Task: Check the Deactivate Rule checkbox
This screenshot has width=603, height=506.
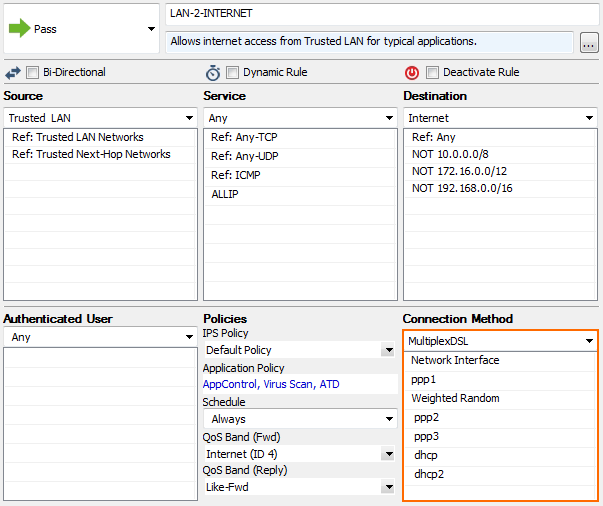Action: pyautogui.click(x=432, y=72)
